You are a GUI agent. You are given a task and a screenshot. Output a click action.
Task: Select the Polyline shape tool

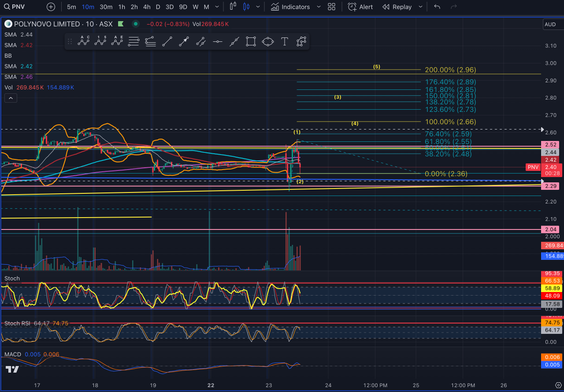(x=301, y=41)
